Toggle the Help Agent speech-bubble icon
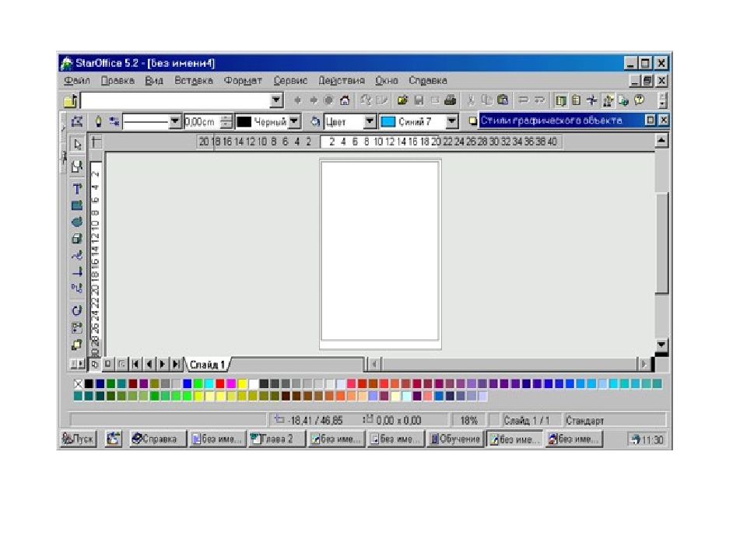The image size is (747, 560). [640, 100]
